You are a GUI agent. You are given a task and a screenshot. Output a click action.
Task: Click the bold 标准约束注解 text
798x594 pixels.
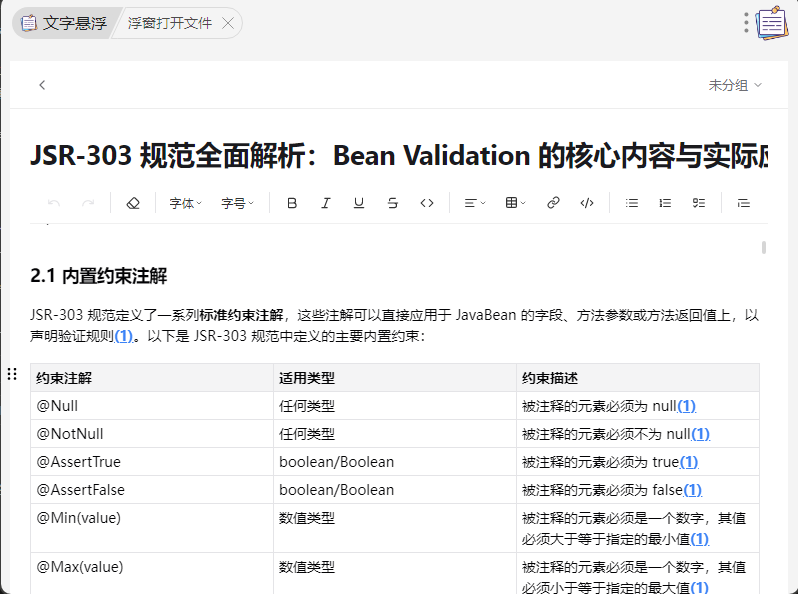(x=241, y=315)
